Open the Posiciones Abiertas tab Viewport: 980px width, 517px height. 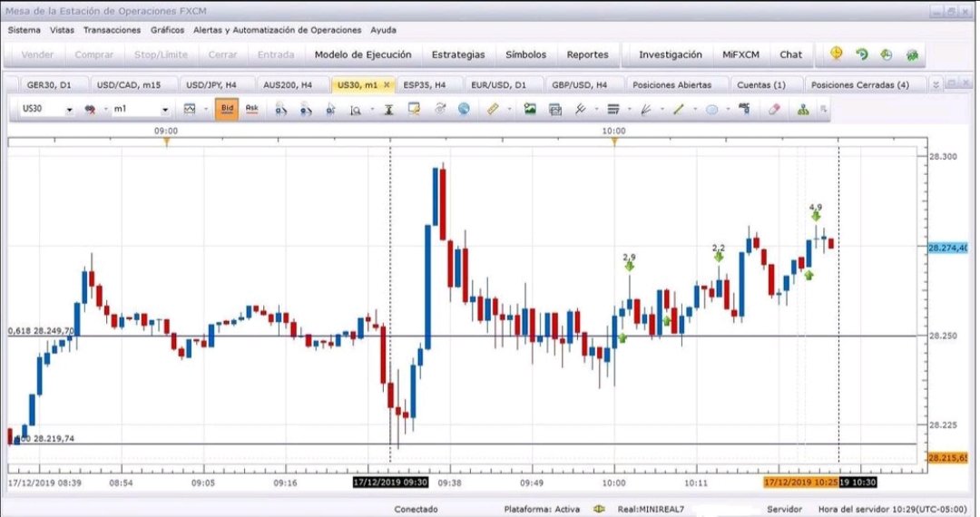671,85
